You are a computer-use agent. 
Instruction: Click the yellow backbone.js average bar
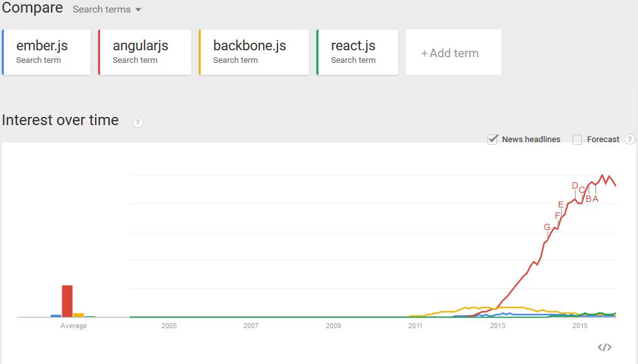(79, 315)
